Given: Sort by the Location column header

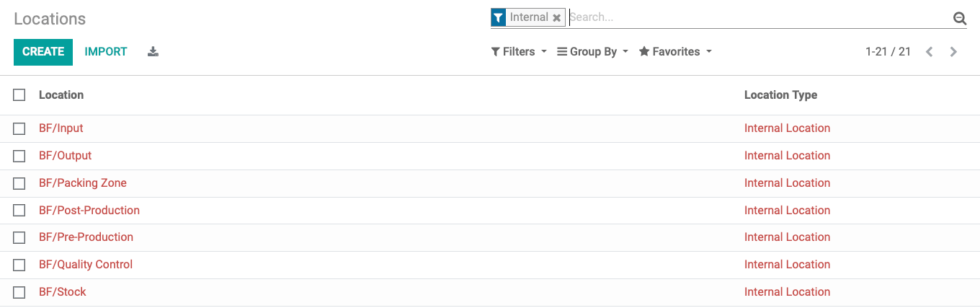Looking at the screenshot, I should point(61,94).
